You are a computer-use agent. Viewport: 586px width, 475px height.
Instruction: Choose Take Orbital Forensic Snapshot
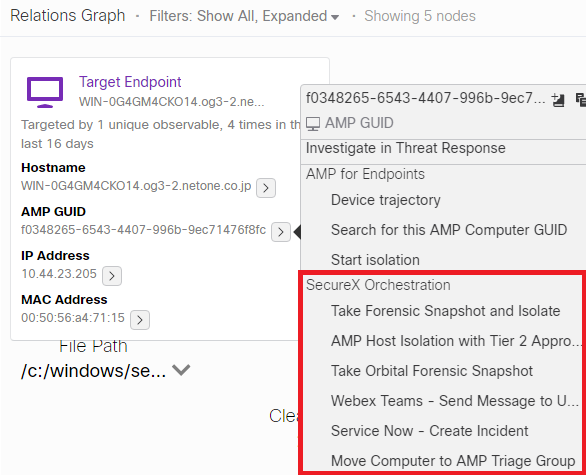pyautogui.click(x=432, y=371)
